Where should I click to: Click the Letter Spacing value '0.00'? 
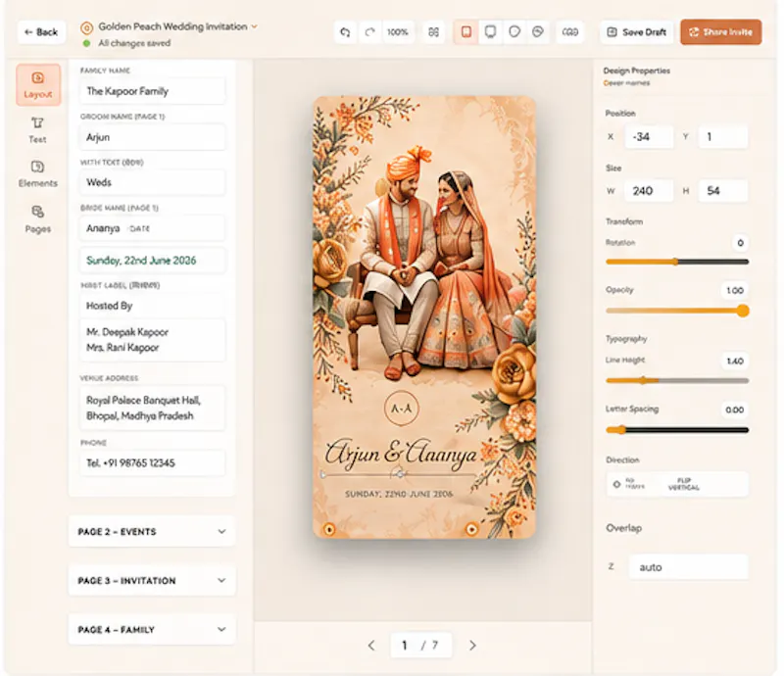coord(734,410)
